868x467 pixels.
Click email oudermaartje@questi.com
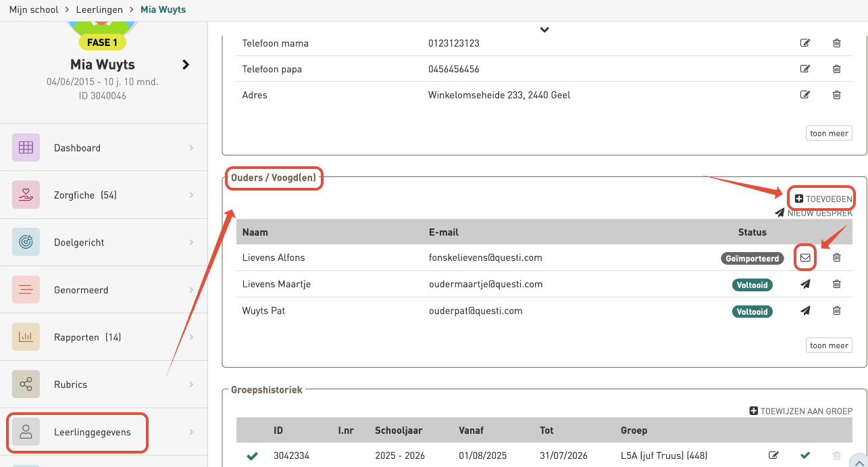pyautogui.click(x=485, y=285)
